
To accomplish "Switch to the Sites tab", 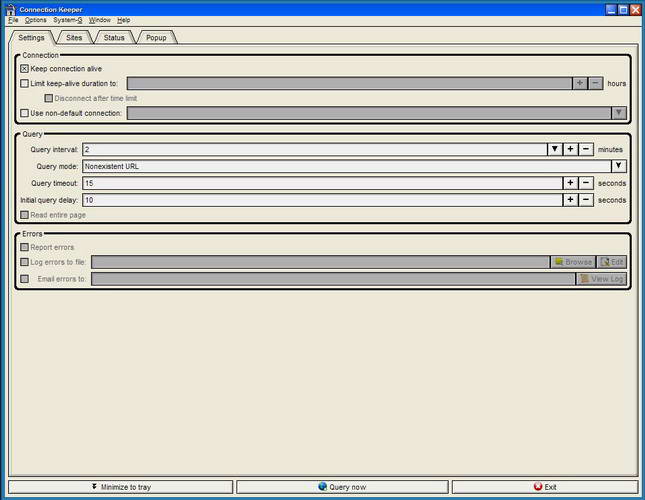I will [x=74, y=37].
